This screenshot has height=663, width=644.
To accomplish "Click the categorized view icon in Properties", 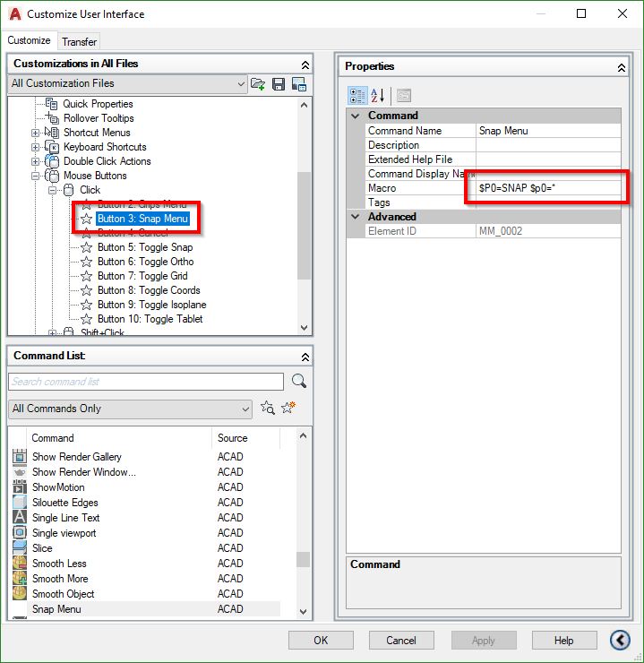I will 357,96.
